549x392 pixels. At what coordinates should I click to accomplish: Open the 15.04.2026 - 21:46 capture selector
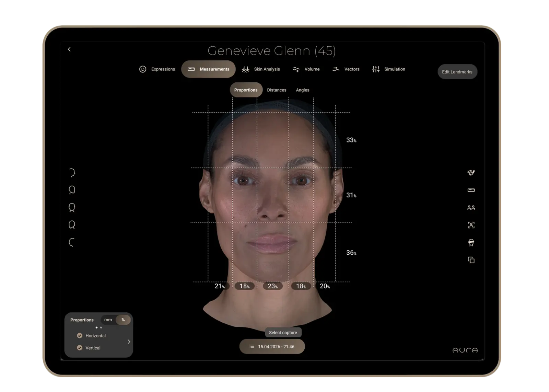click(272, 346)
